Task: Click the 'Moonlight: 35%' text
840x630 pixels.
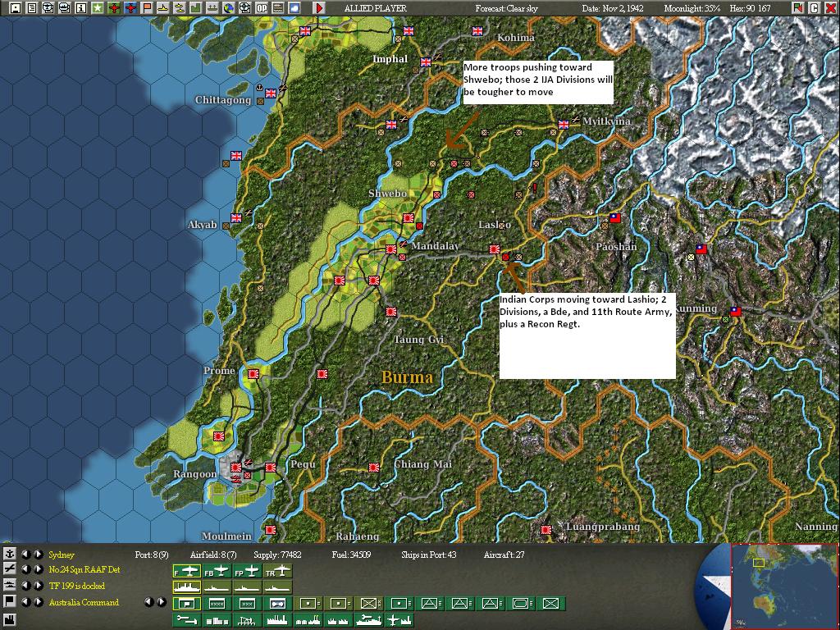Action: (692, 8)
